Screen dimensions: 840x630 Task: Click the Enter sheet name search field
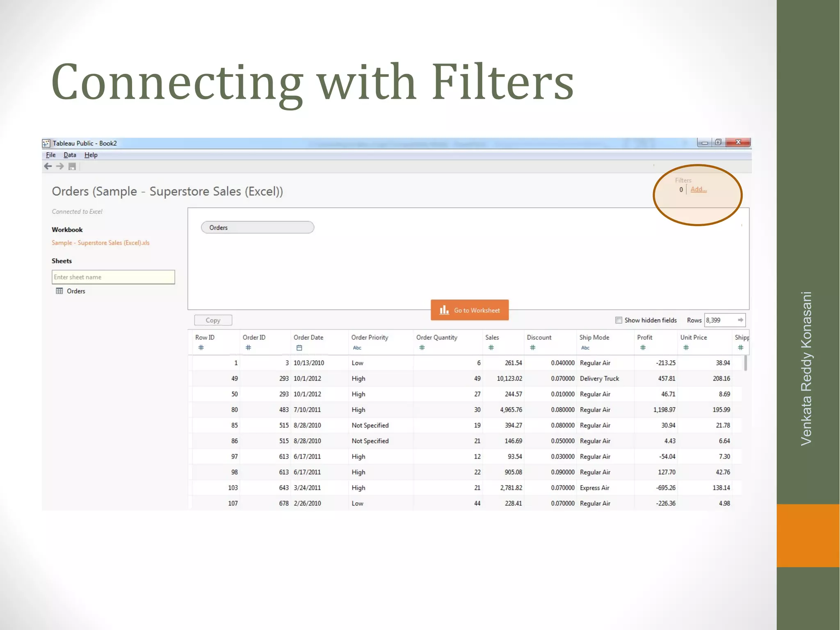113,277
